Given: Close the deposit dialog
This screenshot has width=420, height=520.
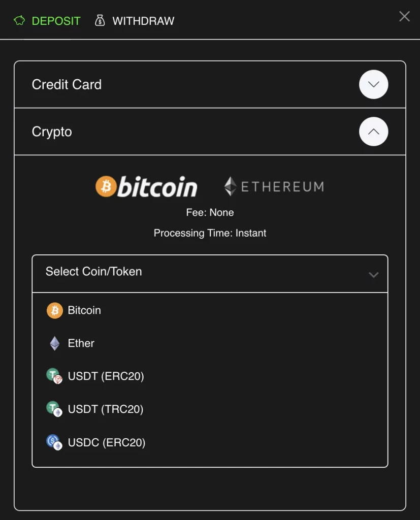Looking at the screenshot, I should (404, 16).
